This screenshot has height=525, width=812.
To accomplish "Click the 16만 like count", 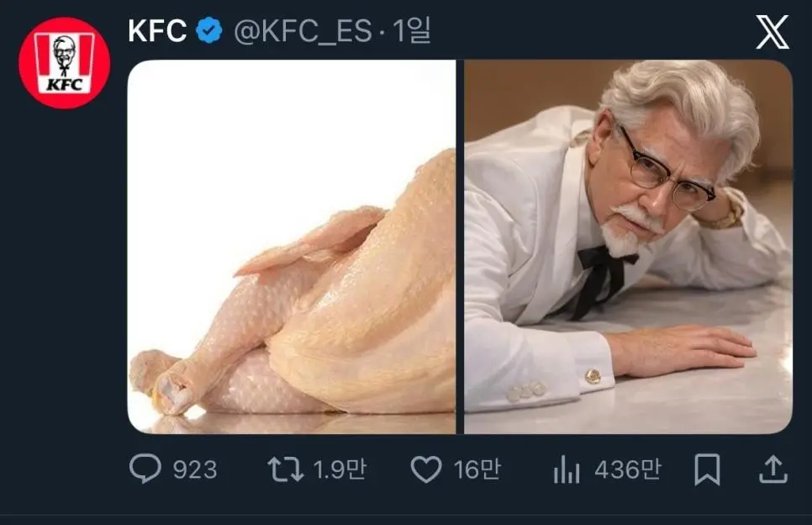I will pyautogui.click(x=477, y=469).
